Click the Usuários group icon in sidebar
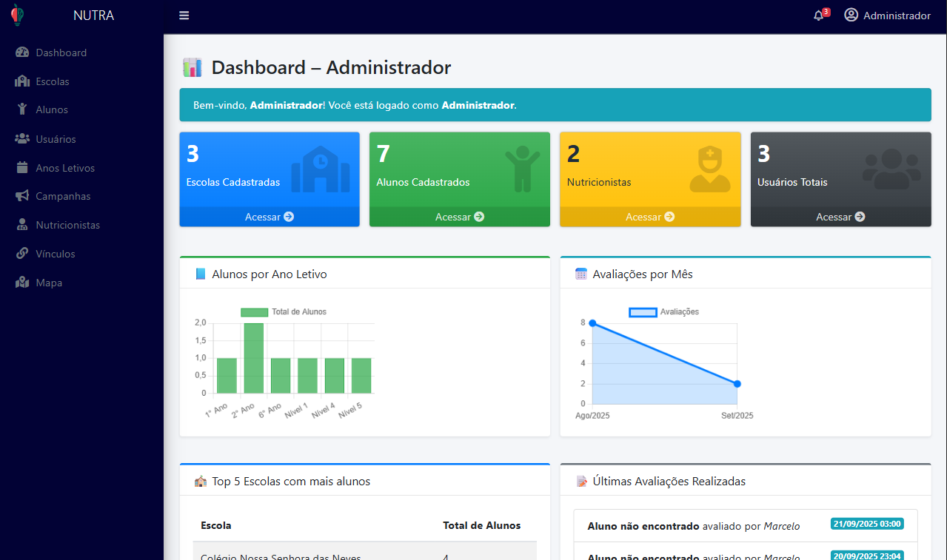This screenshot has width=947, height=560. (x=22, y=139)
